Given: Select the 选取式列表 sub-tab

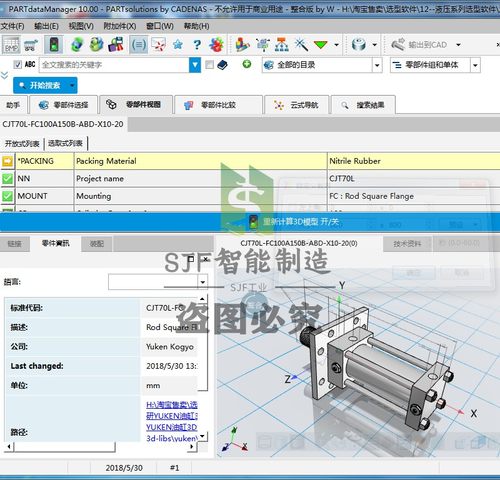Looking at the screenshot, I should (65, 143).
